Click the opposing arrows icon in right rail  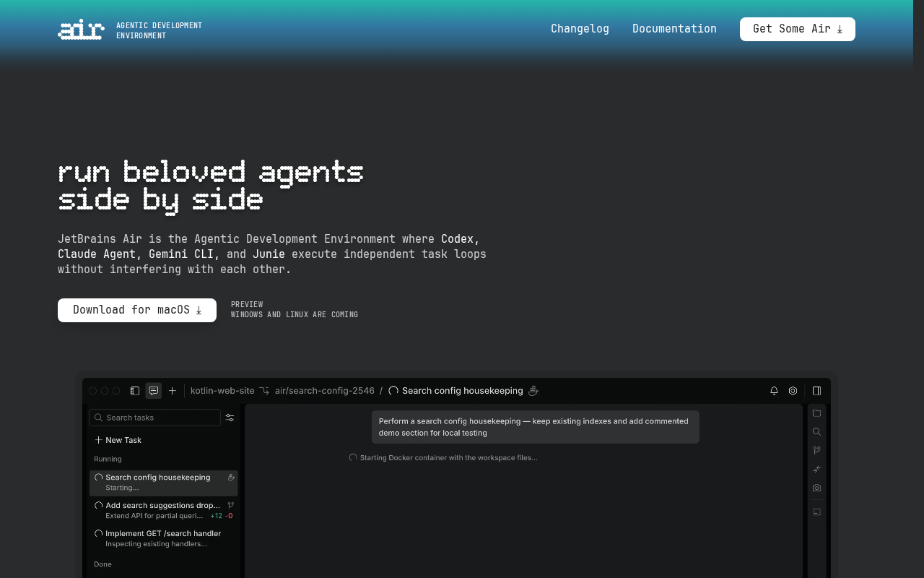(816, 470)
